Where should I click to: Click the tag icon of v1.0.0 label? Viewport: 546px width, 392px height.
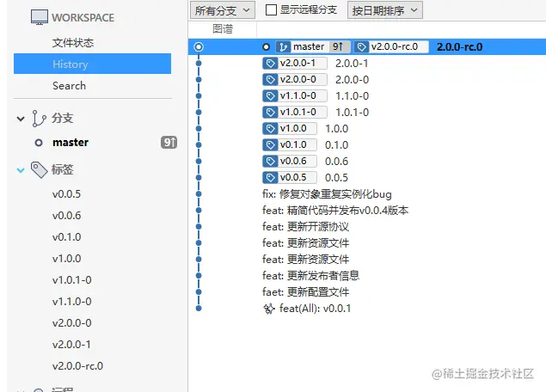(x=270, y=128)
